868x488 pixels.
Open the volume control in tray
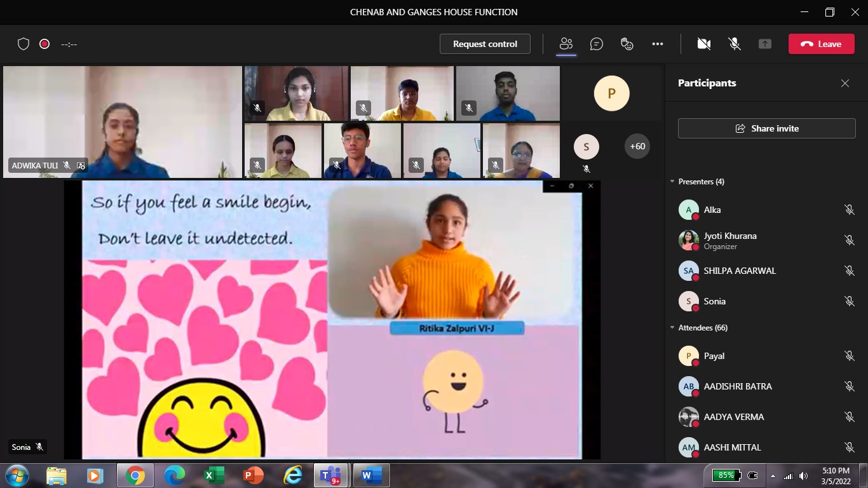(x=804, y=475)
